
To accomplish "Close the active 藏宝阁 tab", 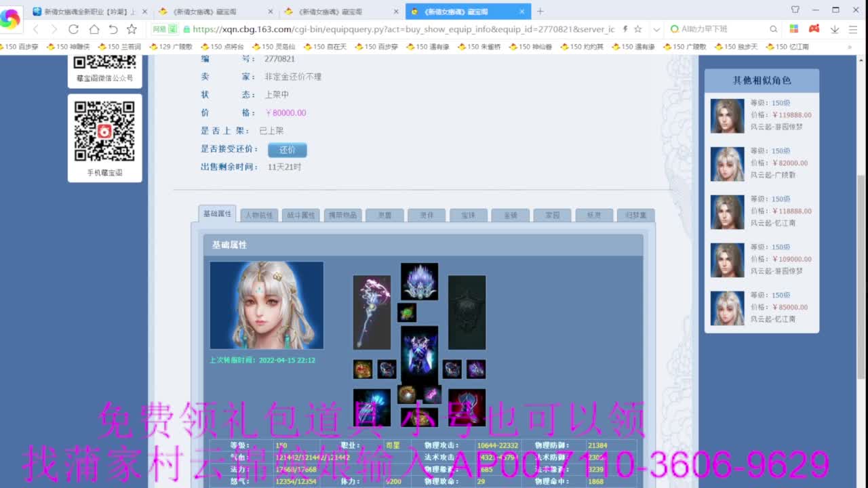I will coord(521,12).
